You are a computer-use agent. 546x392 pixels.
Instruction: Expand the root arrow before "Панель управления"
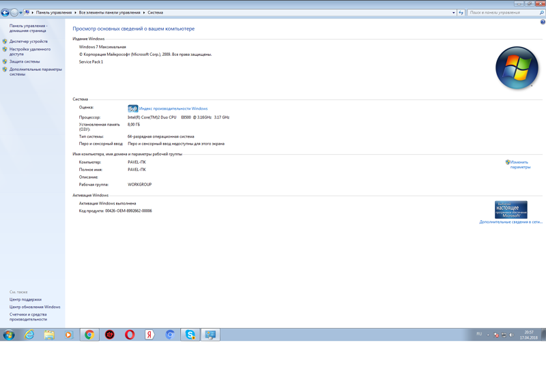32,12
